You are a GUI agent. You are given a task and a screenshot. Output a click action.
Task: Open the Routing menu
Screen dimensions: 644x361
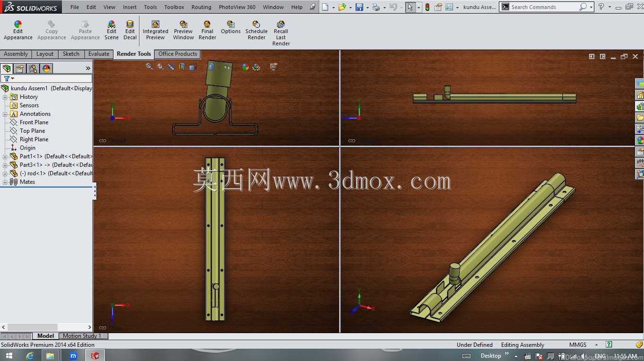[x=201, y=7]
